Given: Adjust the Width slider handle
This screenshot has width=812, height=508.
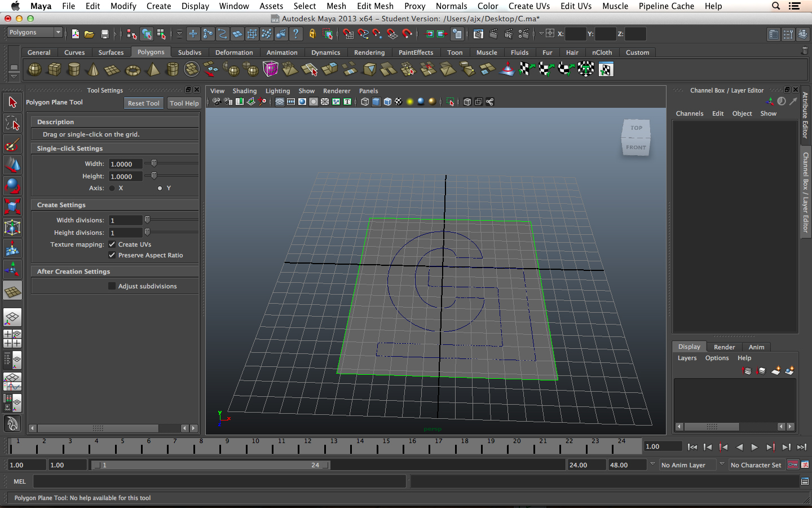Looking at the screenshot, I should coord(154,164).
